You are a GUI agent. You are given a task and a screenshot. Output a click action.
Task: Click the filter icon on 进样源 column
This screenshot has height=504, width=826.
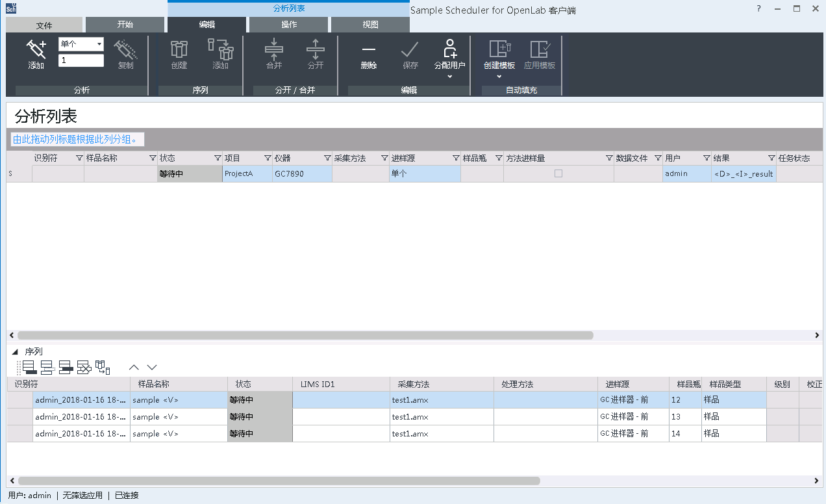(x=456, y=158)
